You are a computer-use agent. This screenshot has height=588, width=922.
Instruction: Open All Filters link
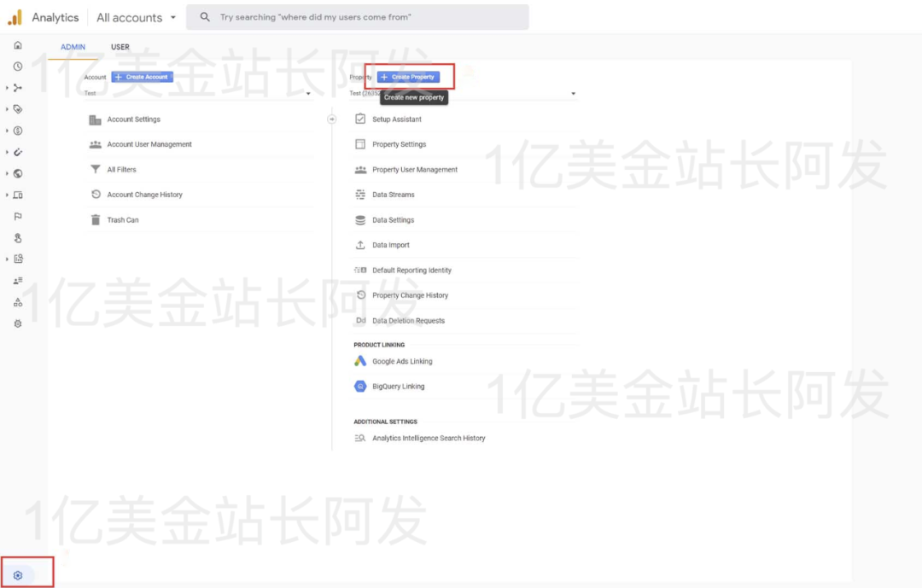pyautogui.click(x=122, y=169)
